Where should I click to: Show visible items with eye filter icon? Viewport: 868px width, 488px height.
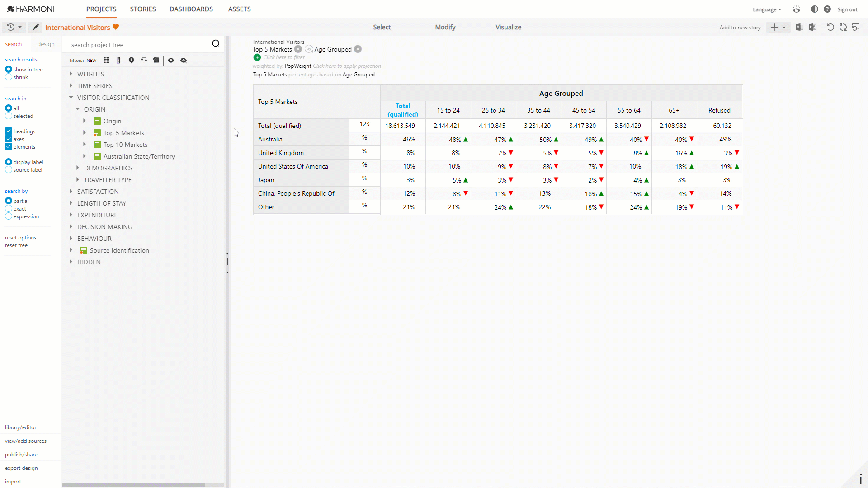171,60
